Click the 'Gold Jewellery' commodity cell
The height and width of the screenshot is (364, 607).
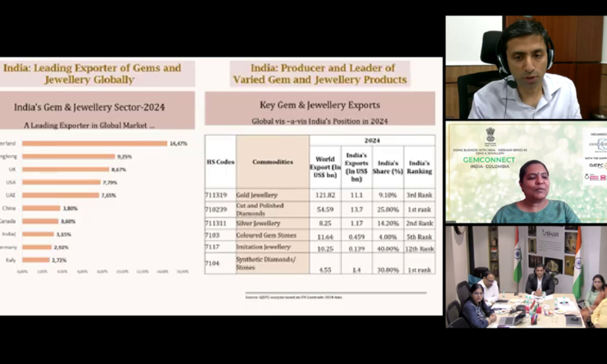257,195
